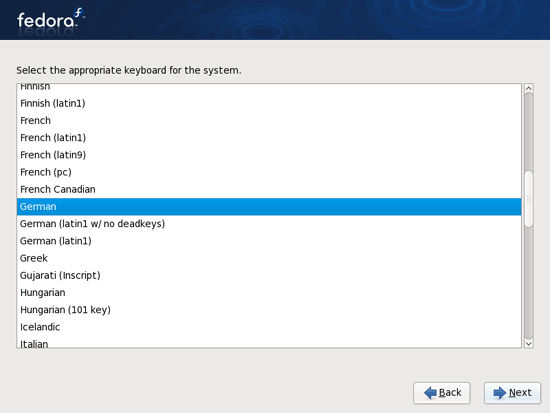Click the scrollbar up arrow
This screenshot has height=413, width=550.
pyautogui.click(x=529, y=88)
